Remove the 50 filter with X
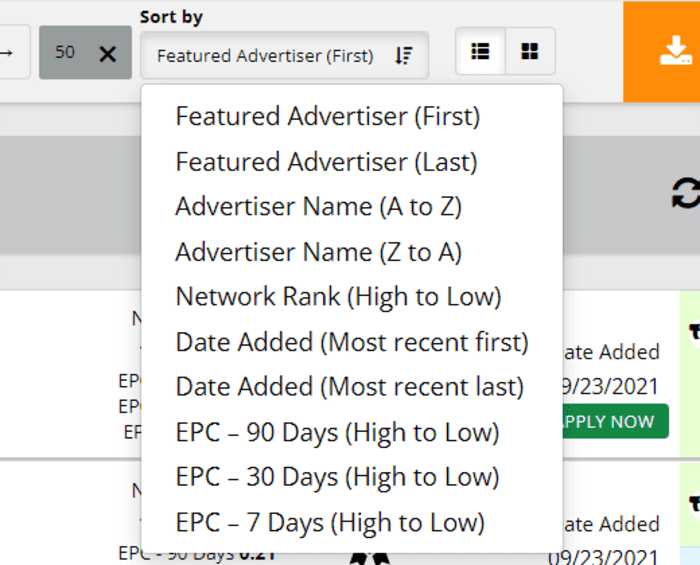 (108, 54)
